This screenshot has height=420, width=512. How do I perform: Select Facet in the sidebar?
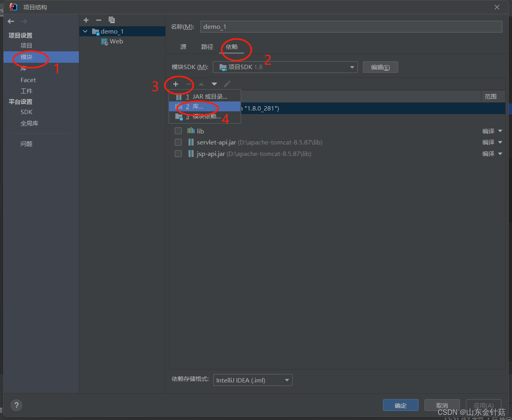(28, 80)
